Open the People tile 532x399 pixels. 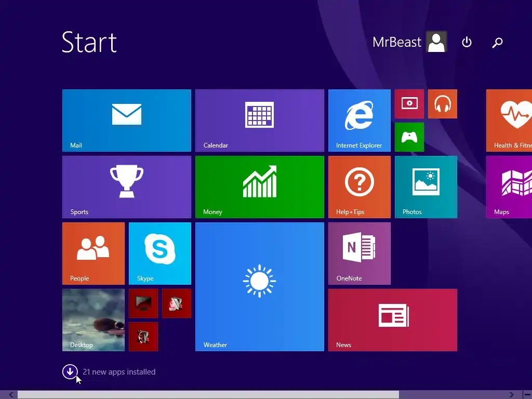[x=94, y=254]
